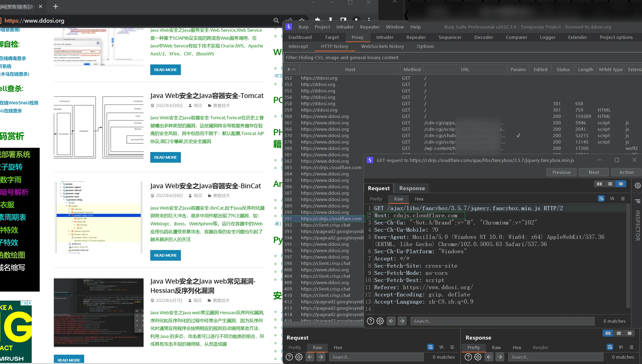Click popup request editor vertical scrollbar
The width and height of the screenshot is (642, 364).
(x=628, y=256)
